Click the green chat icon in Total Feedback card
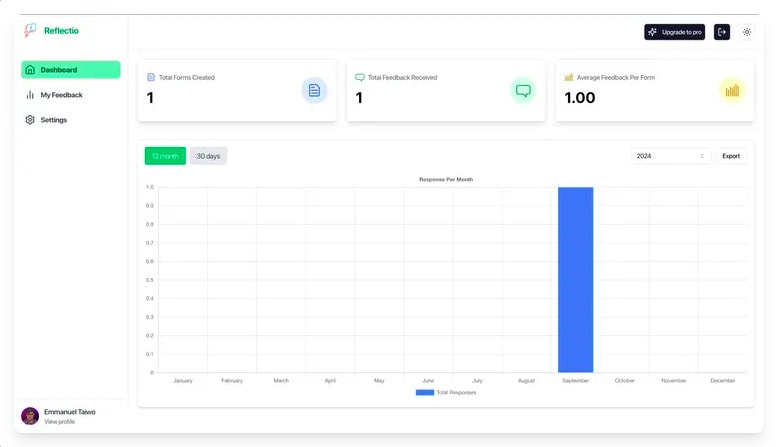This screenshot has width=777, height=447. click(523, 91)
